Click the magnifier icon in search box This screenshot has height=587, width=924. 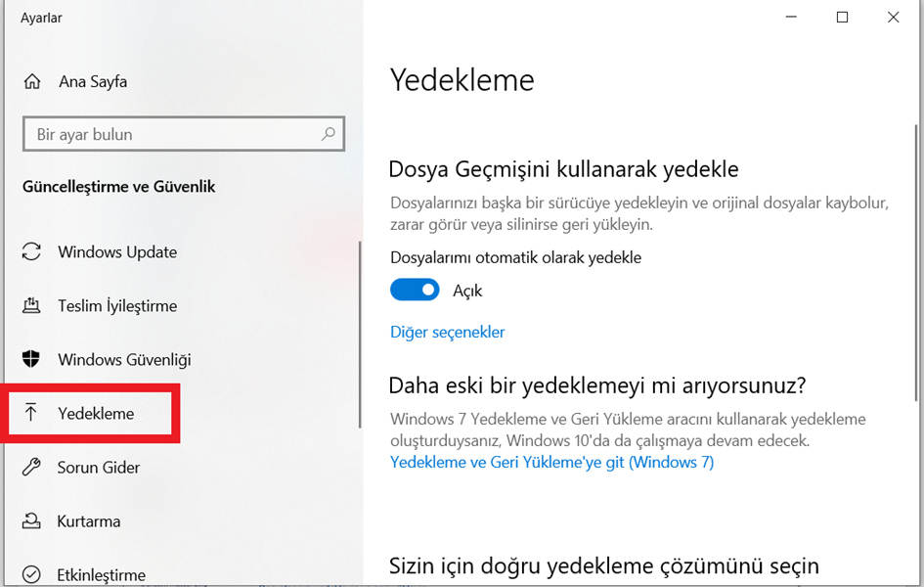click(x=329, y=134)
